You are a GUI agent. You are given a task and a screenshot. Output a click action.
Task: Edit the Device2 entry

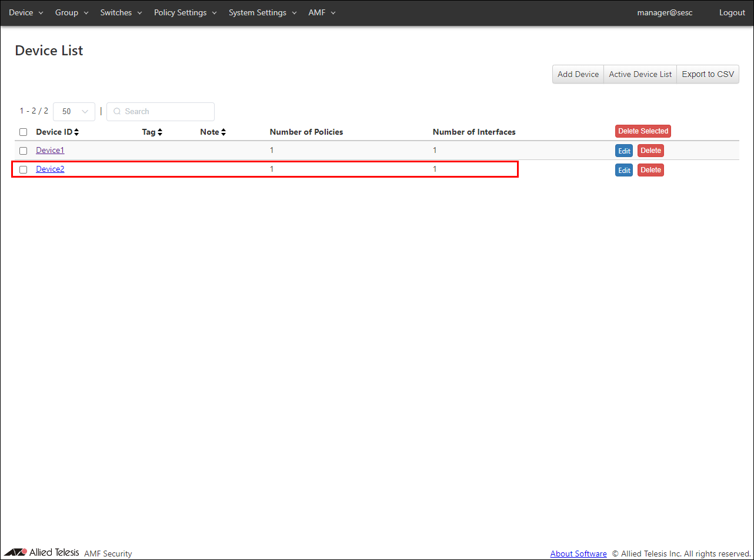tap(624, 170)
